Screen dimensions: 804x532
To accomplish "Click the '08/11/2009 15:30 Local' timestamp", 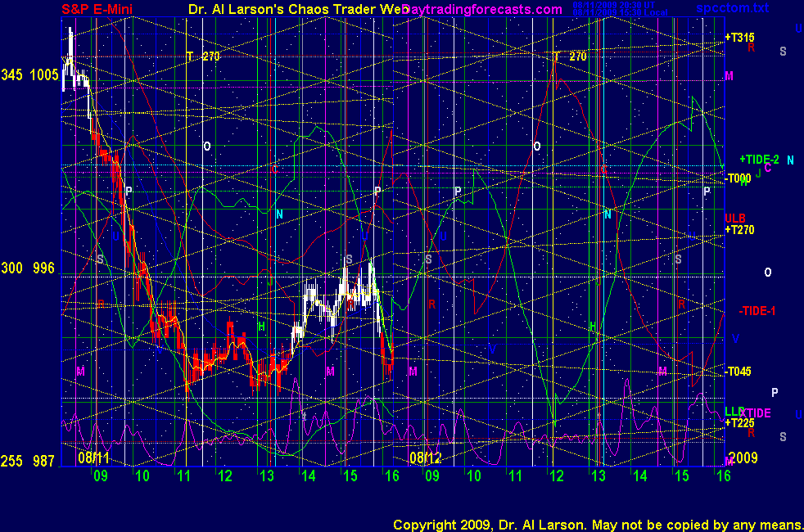I will point(620,12).
